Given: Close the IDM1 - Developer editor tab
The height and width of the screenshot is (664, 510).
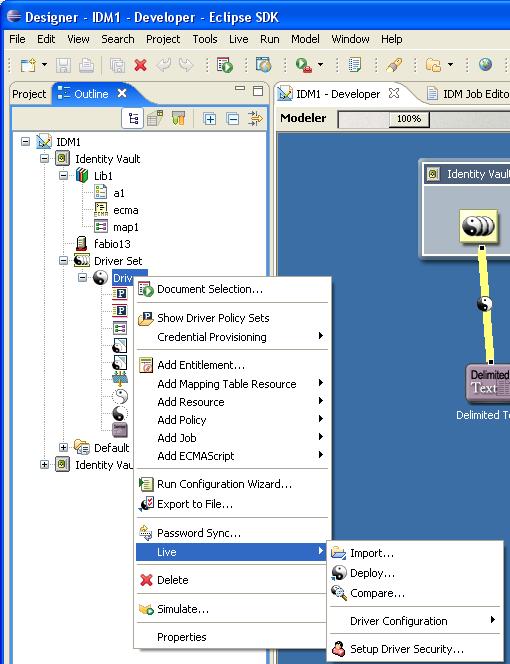Looking at the screenshot, I should click(x=394, y=93).
